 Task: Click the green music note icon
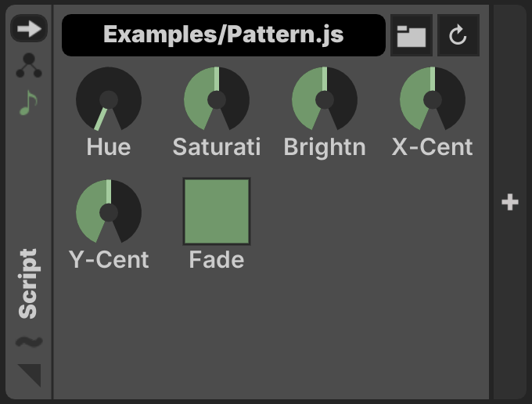coord(29,103)
